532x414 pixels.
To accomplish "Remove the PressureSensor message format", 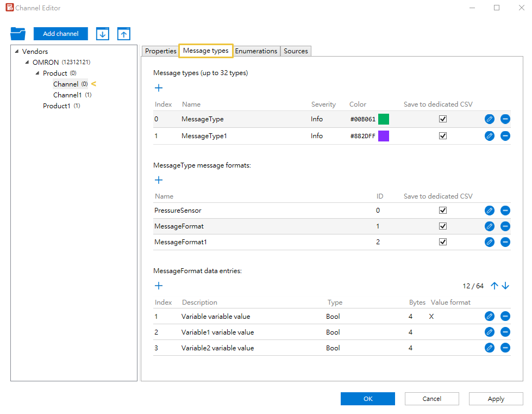I will pos(505,211).
